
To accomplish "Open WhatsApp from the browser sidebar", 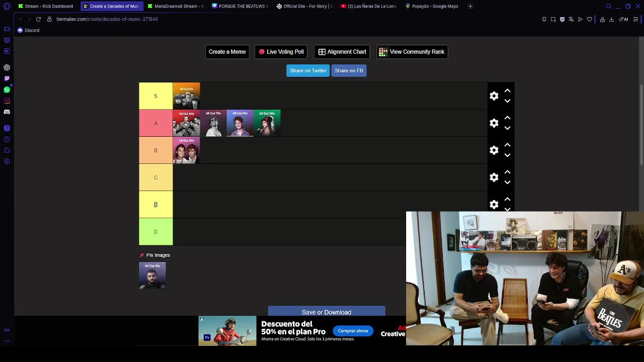I will pos(7,89).
